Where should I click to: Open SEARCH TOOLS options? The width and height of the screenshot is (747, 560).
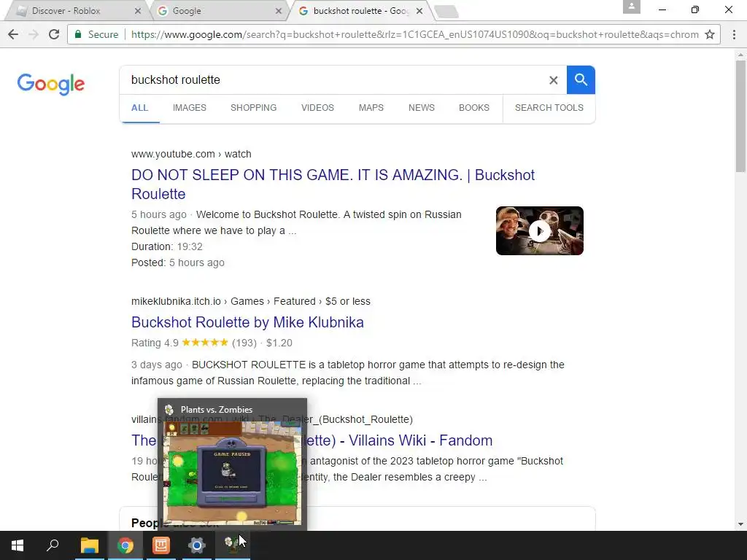(x=549, y=108)
